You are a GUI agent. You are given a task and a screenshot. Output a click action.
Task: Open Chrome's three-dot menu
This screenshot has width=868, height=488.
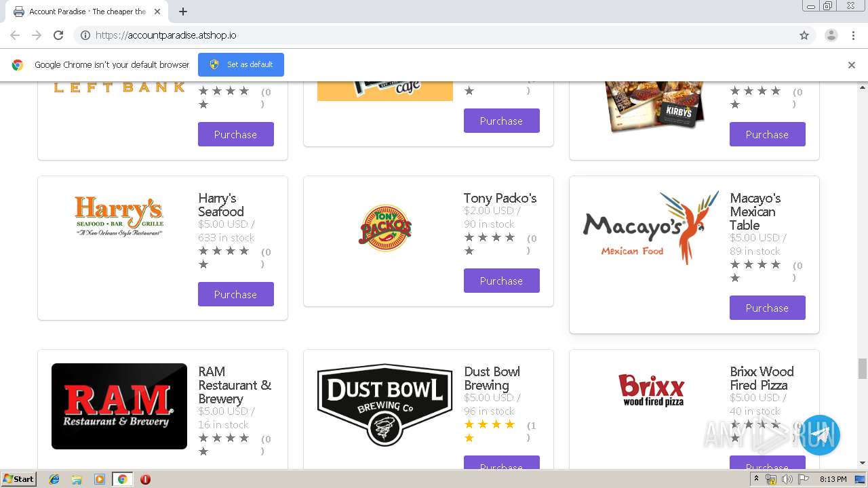tap(853, 35)
